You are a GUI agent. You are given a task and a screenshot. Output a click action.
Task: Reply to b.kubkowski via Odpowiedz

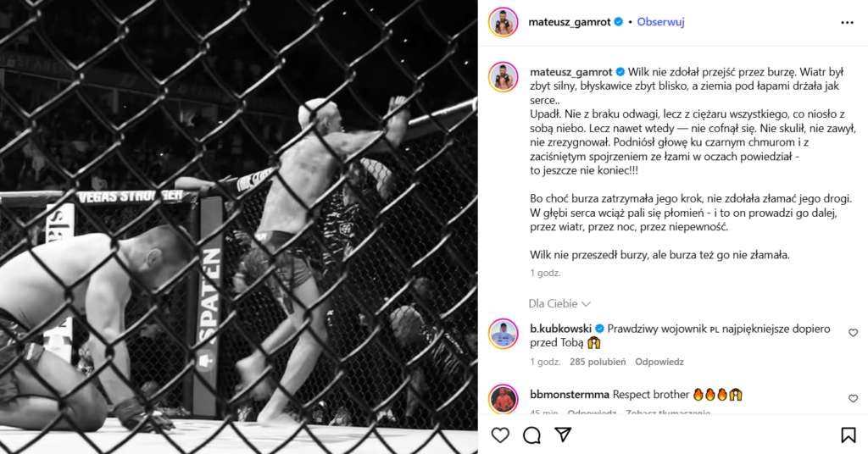[x=659, y=362]
